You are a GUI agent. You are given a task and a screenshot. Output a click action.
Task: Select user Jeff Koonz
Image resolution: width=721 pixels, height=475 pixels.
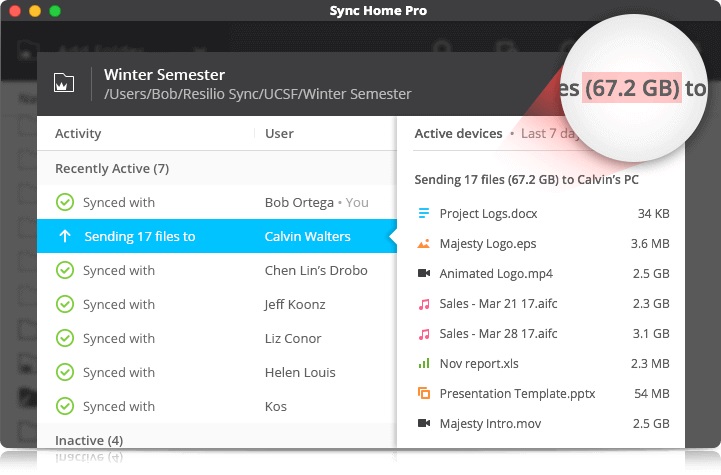click(295, 304)
